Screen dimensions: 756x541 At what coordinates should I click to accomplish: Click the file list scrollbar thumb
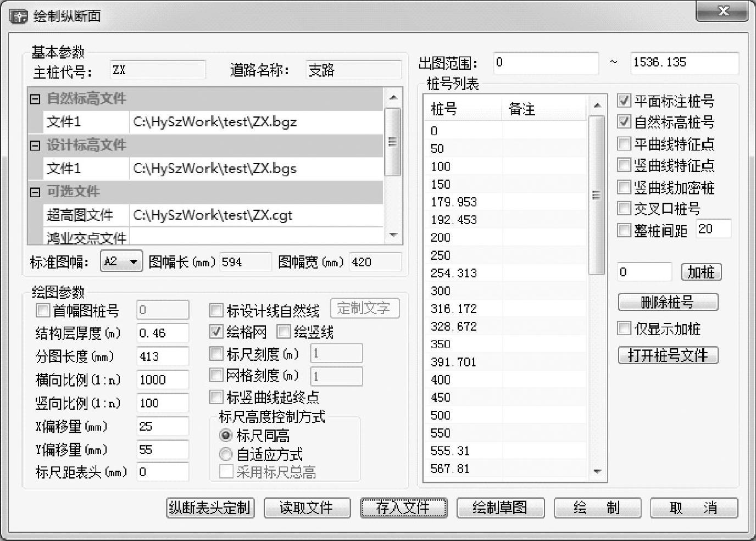392,142
